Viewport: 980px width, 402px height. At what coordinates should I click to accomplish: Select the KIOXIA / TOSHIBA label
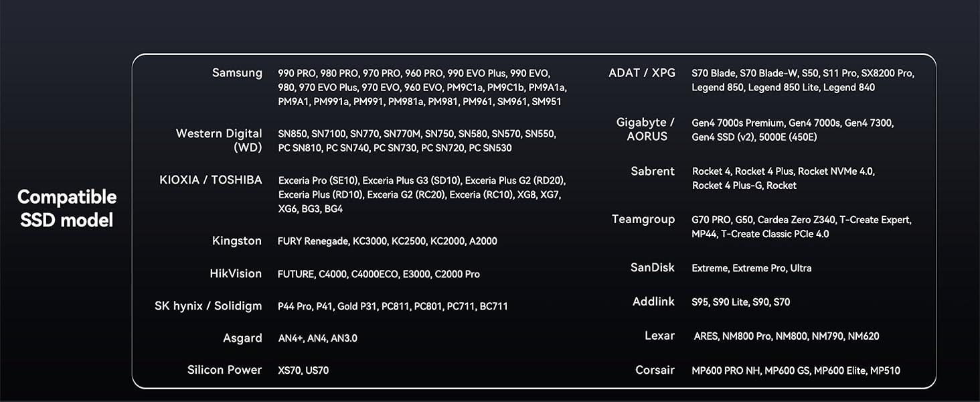pyautogui.click(x=211, y=180)
